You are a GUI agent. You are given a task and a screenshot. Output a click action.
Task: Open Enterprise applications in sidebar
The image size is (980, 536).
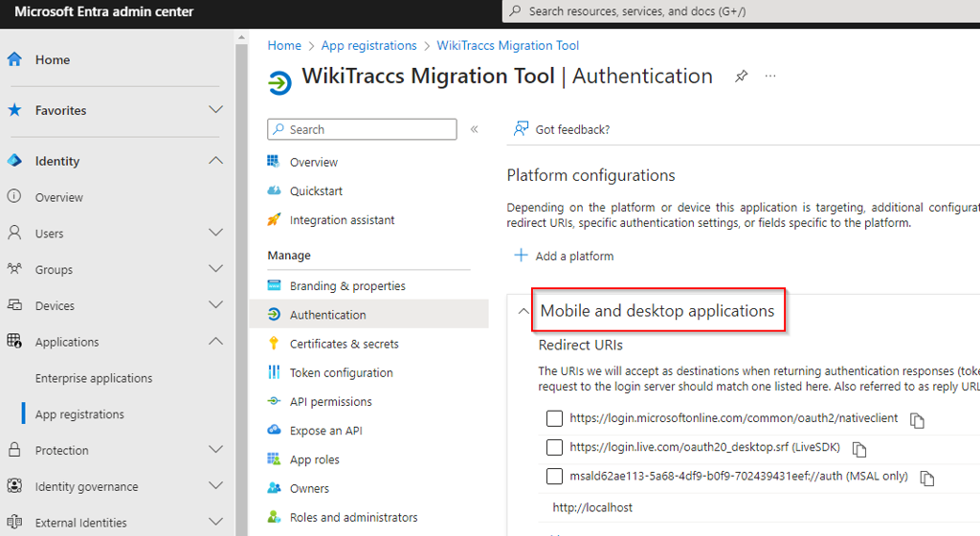(94, 378)
